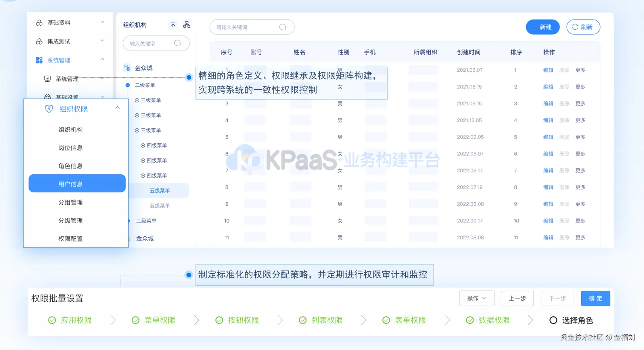This screenshot has height=350, width=644.
Task: Open 角色信息 menu item
Action: click(70, 166)
